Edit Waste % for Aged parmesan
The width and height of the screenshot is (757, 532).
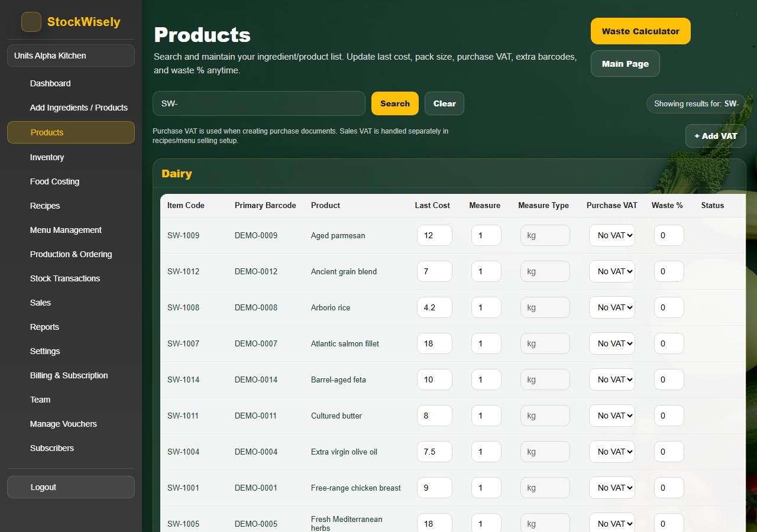click(669, 235)
